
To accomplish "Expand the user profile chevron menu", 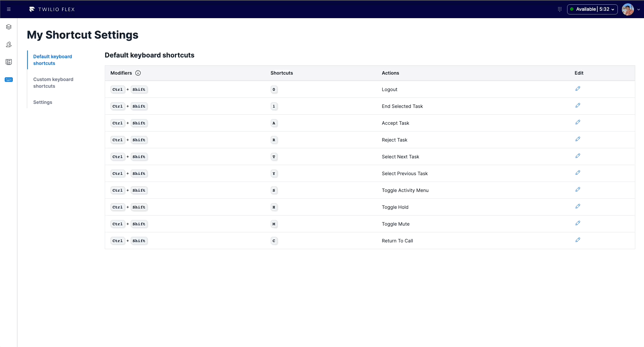I will click(x=639, y=10).
